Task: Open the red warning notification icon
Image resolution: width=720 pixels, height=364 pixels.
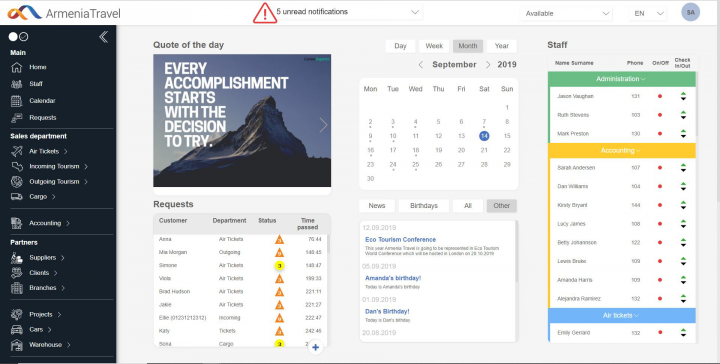Action: 265,13
